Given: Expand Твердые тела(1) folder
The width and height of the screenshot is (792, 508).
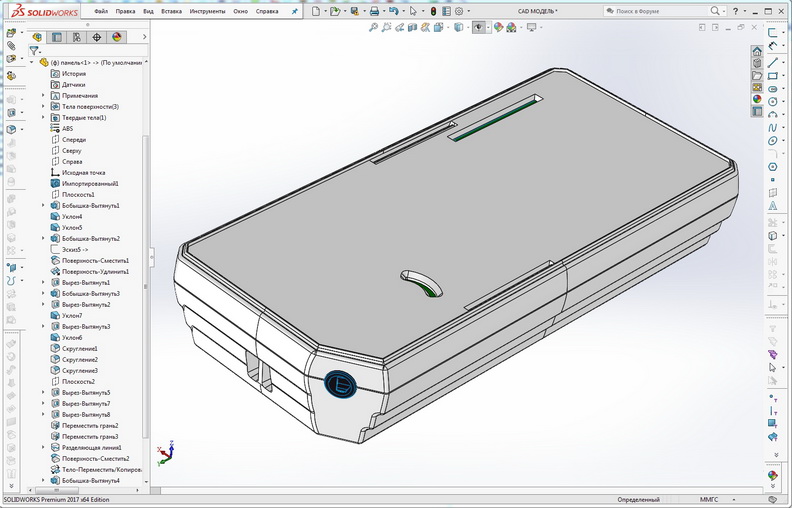Looking at the screenshot, I should pos(43,118).
